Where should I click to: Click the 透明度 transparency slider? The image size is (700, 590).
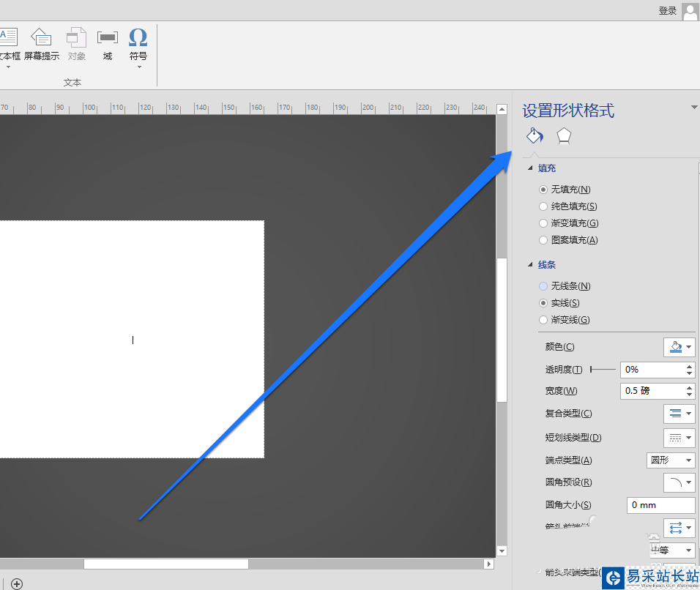(603, 370)
